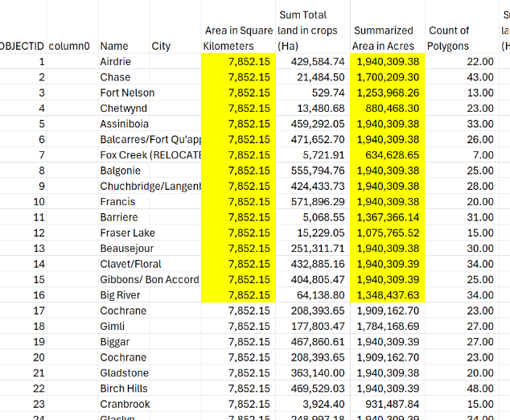510x420 pixels.
Task: Select the Name column header cell
Action: (114, 46)
